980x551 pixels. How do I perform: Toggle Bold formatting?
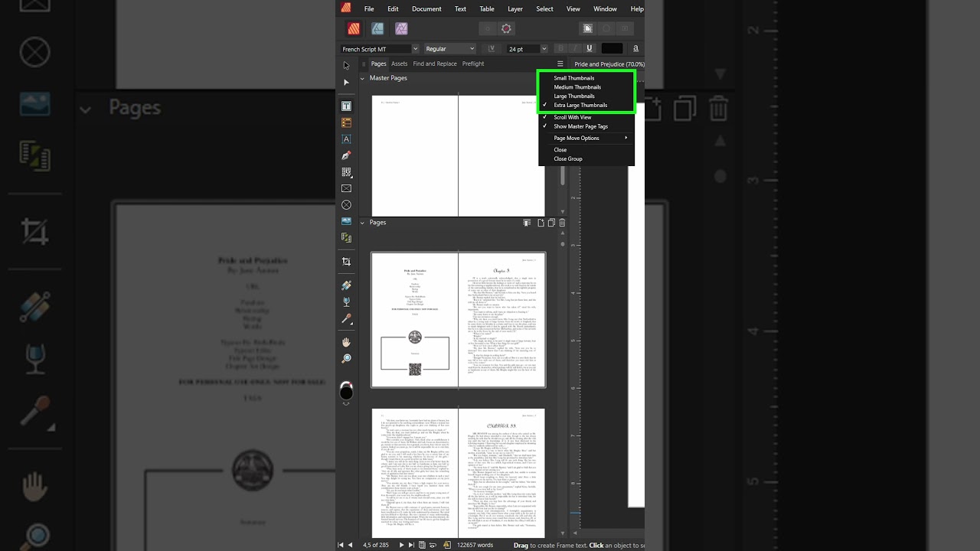pos(560,49)
